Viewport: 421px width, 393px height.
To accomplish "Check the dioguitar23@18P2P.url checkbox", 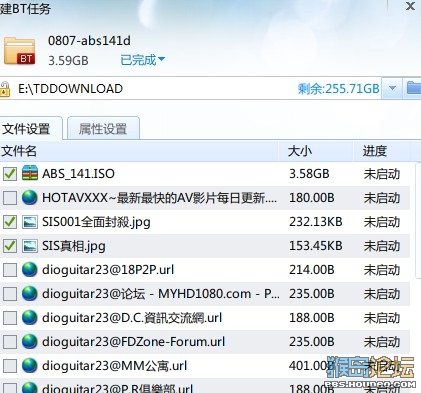I will point(10,270).
